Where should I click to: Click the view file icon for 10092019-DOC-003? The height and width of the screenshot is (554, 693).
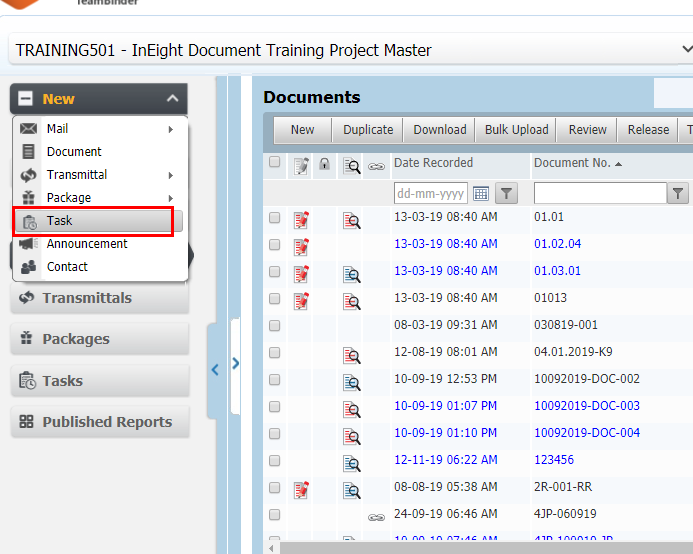(x=352, y=409)
